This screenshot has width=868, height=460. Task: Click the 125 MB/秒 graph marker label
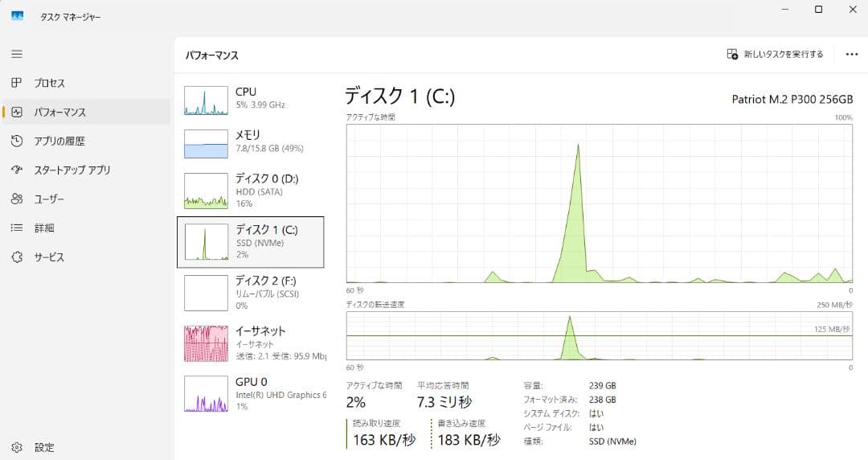coord(832,329)
